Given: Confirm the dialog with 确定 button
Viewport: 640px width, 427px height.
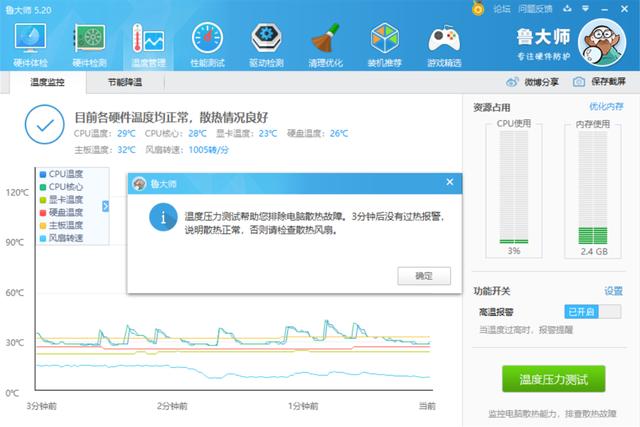Looking at the screenshot, I should click(x=424, y=276).
